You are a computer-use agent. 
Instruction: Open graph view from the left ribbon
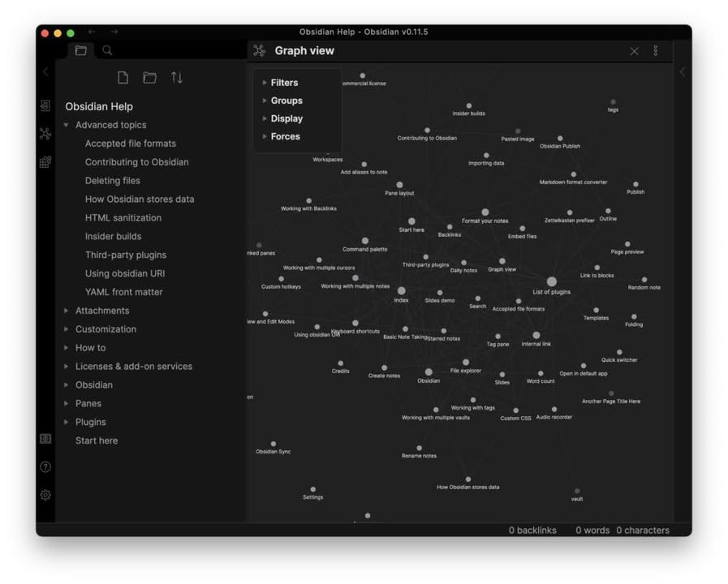click(x=45, y=134)
